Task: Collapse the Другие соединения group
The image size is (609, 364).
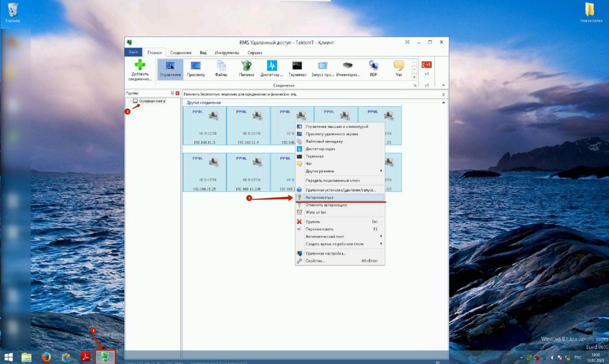Action: point(443,103)
